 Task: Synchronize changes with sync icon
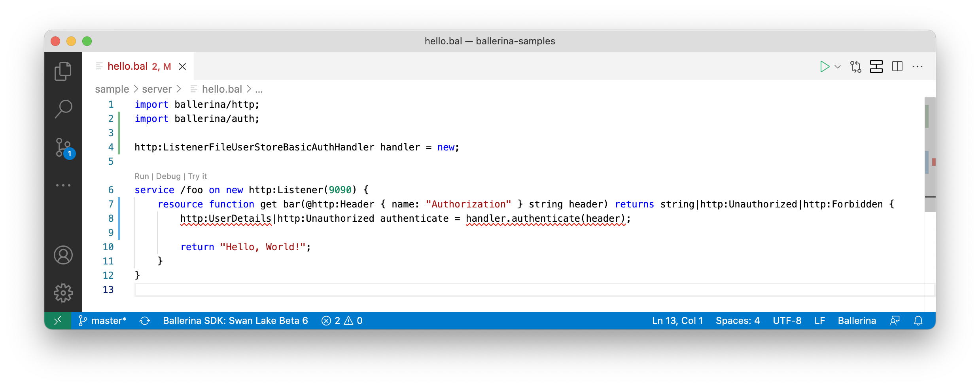coord(145,321)
